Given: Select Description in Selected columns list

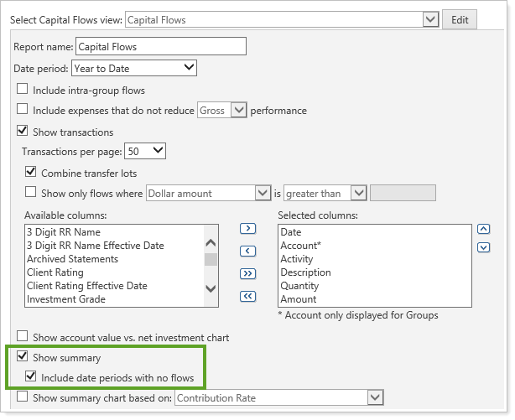Looking at the screenshot, I should tap(305, 272).
